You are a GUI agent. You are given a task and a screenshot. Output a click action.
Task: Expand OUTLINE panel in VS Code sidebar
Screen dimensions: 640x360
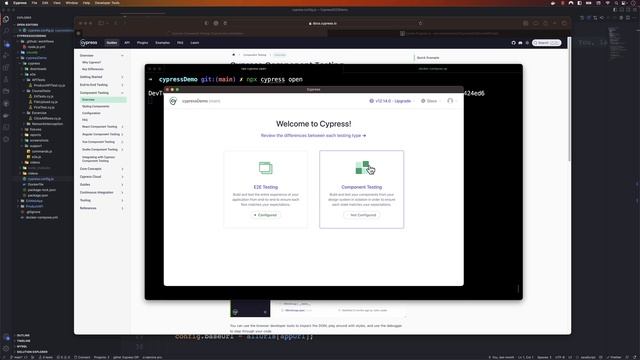(23, 336)
